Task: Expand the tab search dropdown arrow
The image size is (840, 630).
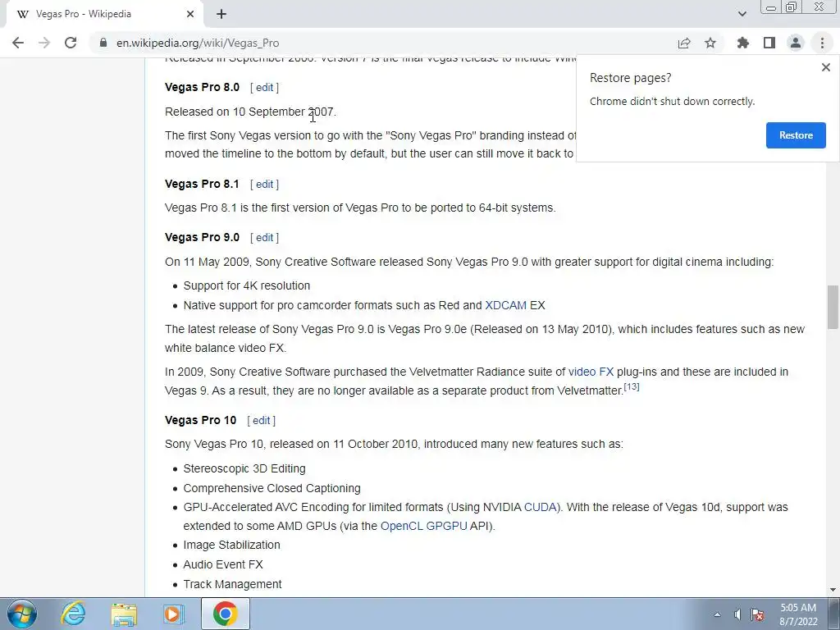Action: tap(742, 14)
